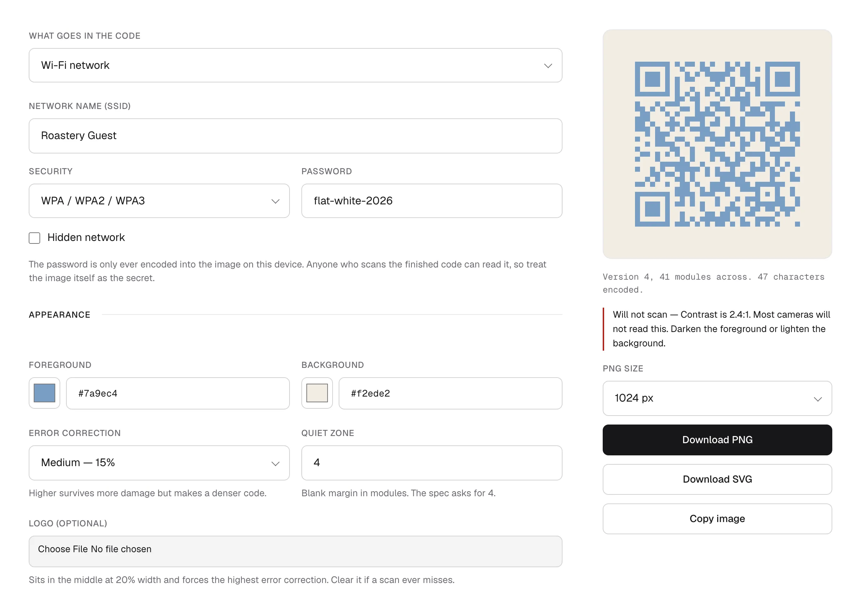
Task: Open the Error Correction dropdown set to Medium
Action: coord(159,463)
